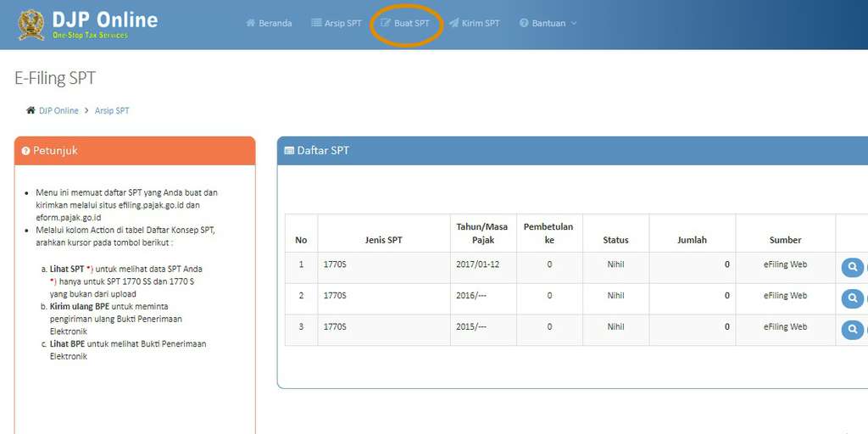Follow the DJP Online breadcrumb link

point(58,111)
